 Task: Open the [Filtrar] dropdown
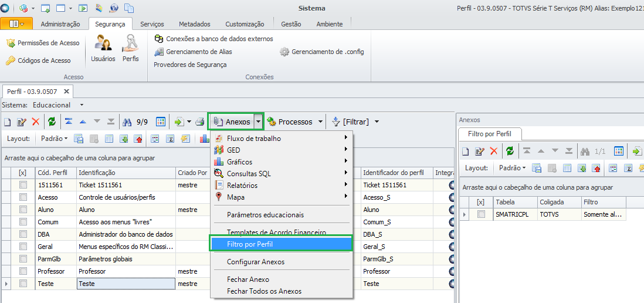[377, 122]
